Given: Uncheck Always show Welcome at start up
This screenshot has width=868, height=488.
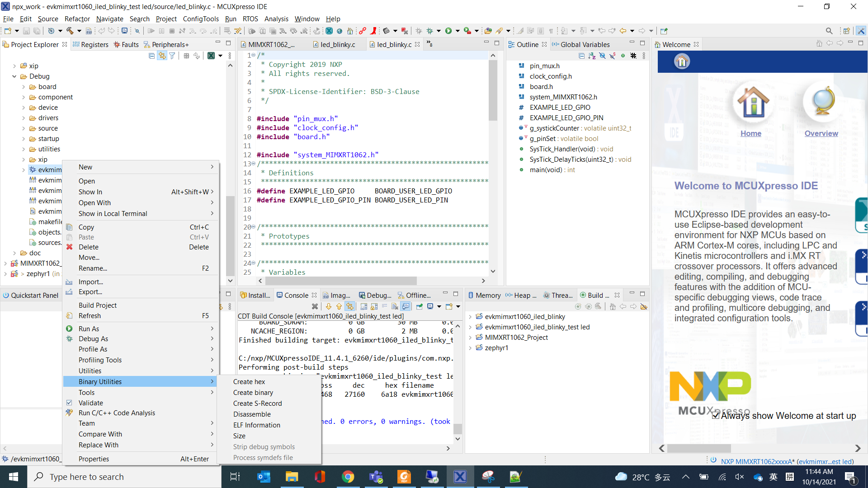Looking at the screenshot, I should 716,415.
